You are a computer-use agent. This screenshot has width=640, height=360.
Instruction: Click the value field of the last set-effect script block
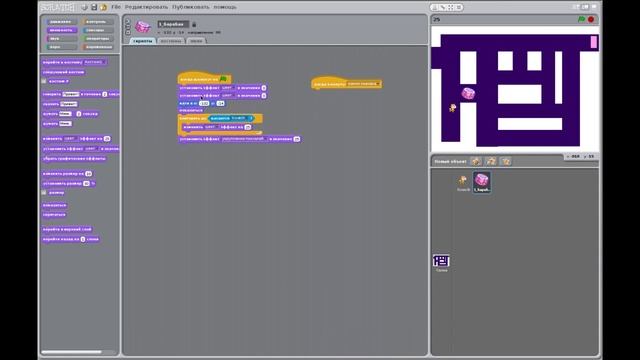pos(297,139)
